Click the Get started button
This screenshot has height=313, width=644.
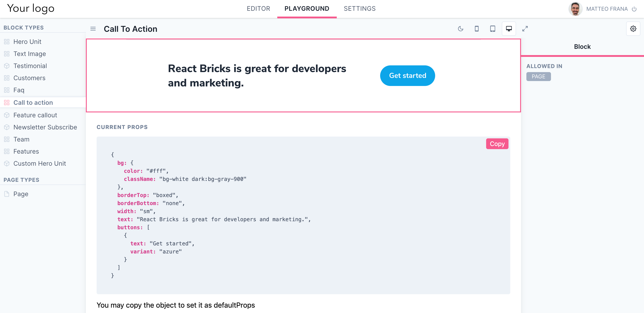pyautogui.click(x=407, y=76)
